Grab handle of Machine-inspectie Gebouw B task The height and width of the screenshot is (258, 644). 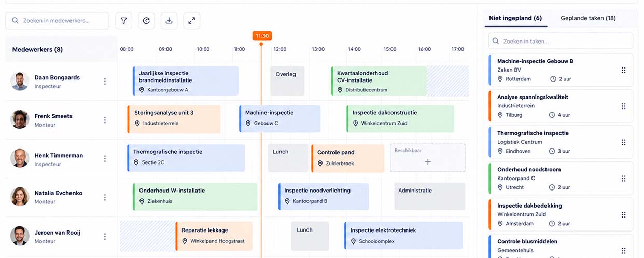(x=624, y=70)
